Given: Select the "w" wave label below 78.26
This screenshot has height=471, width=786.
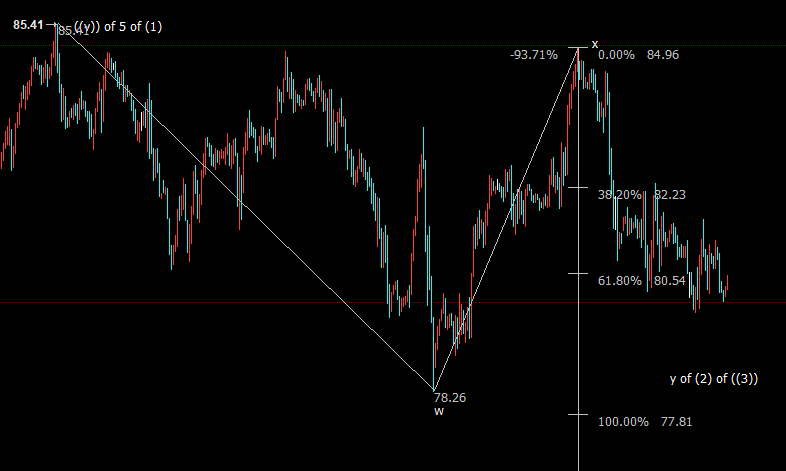Looking at the screenshot, I should click(438, 411).
